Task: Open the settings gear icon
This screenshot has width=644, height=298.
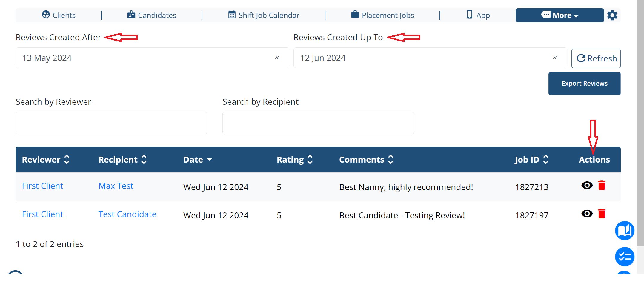Action: click(x=612, y=15)
